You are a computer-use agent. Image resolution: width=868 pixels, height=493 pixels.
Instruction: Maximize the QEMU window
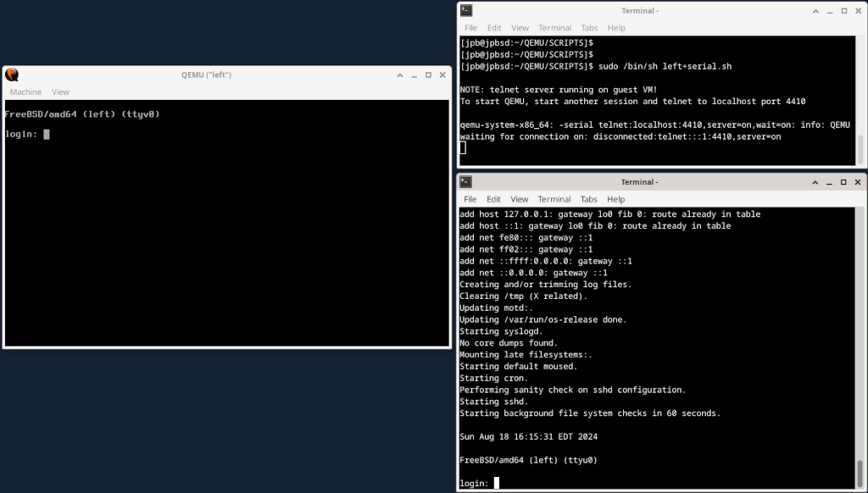click(428, 75)
